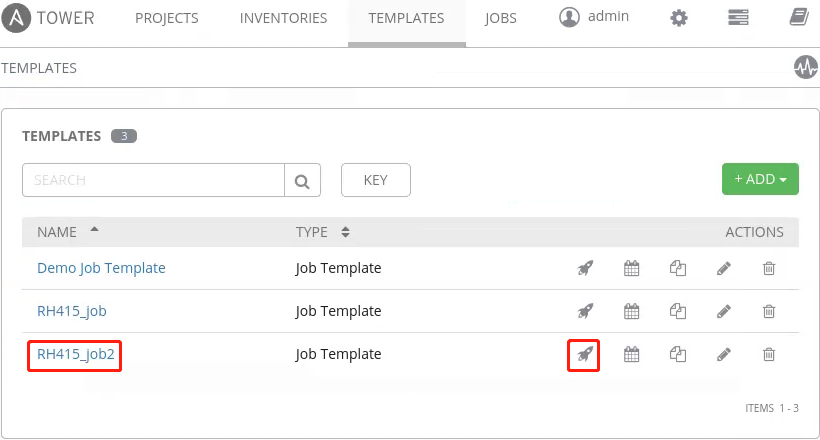Copy the RH415_job2 template

click(x=678, y=354)
